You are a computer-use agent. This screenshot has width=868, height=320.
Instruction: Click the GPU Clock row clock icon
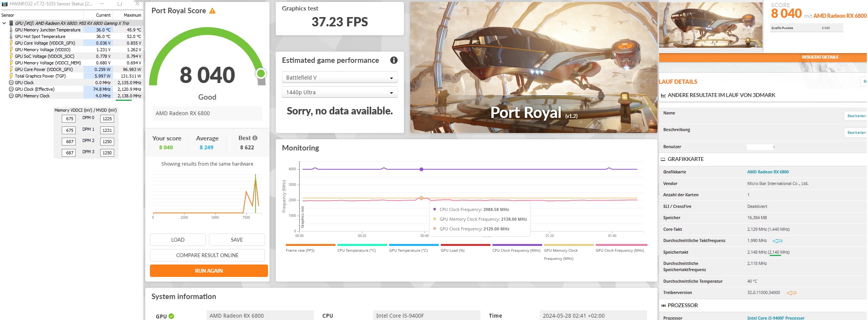[x=11, y=83]
